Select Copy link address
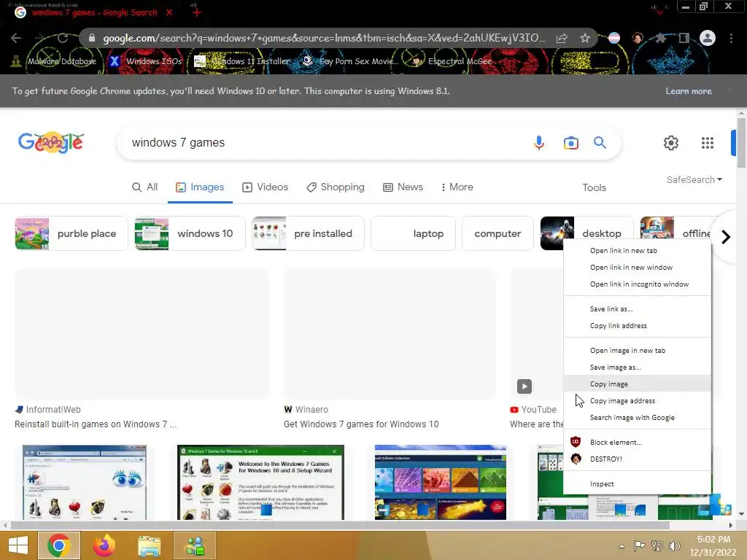Image resolution: width=747 pixels, height=560 pixels. (x=637, y=325)
